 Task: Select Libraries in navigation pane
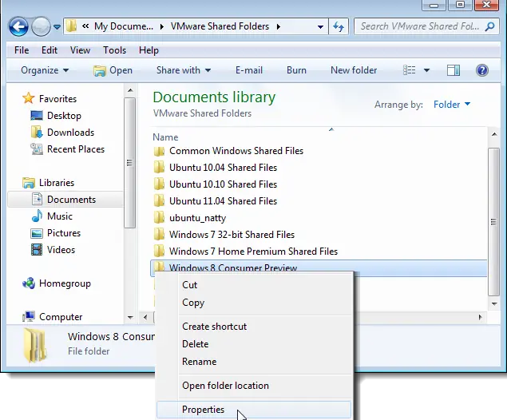49,183
